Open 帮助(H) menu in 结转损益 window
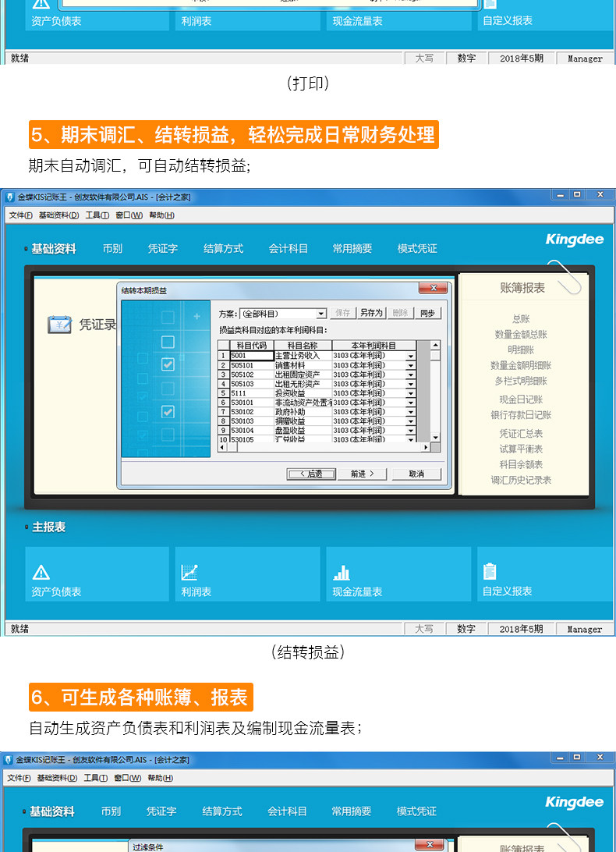Viewport: 616px width, 852px height. tap(162, 215)
